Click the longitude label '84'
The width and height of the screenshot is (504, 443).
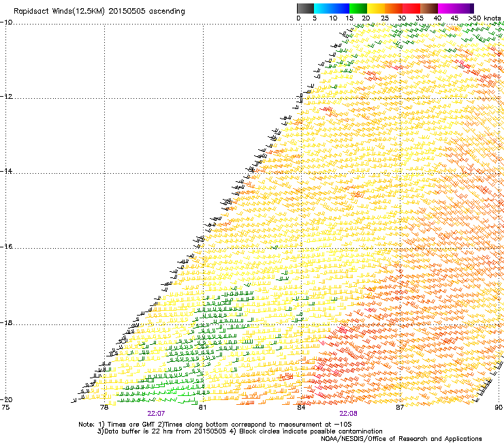click(x=301, y=408)
